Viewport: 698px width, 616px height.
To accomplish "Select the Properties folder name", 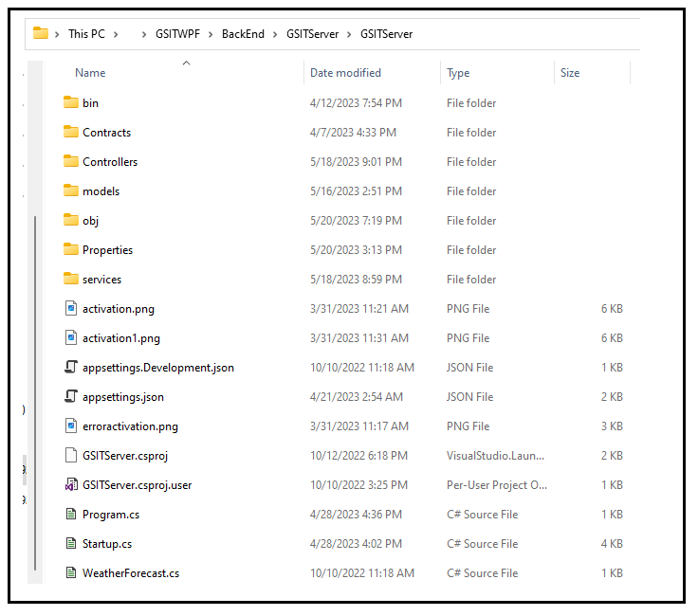I will [x=108, y=250].
